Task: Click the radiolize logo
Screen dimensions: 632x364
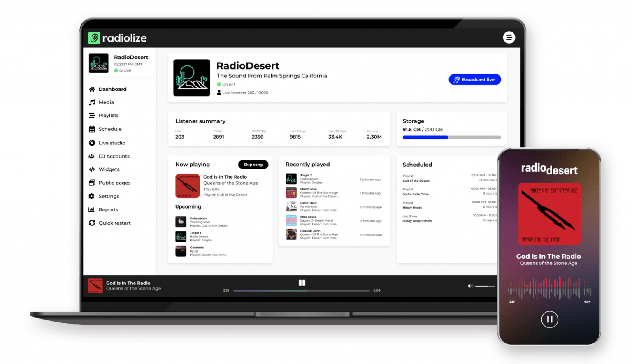Action: pos(117,38)
